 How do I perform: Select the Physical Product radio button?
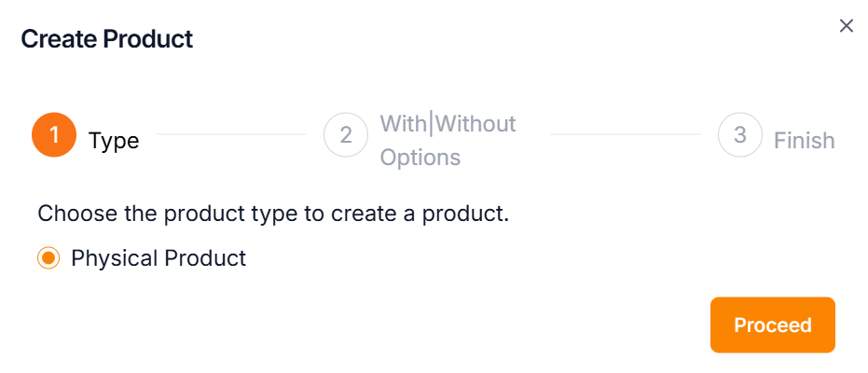click(48, 258)
